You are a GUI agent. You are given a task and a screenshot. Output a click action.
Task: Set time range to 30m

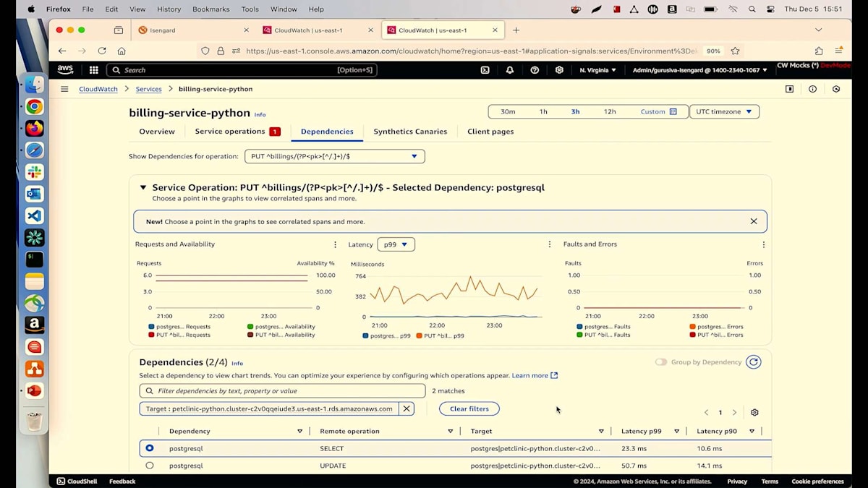point(508,111)
